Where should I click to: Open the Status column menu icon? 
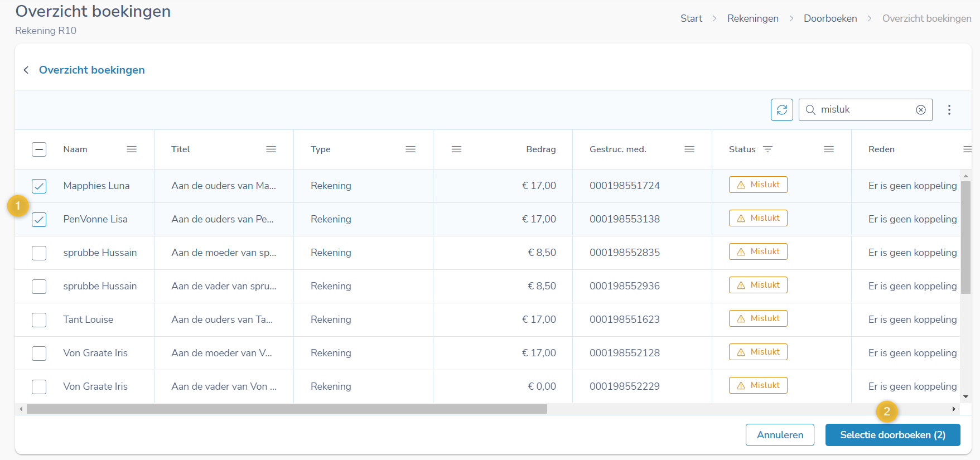coord(829,149)
